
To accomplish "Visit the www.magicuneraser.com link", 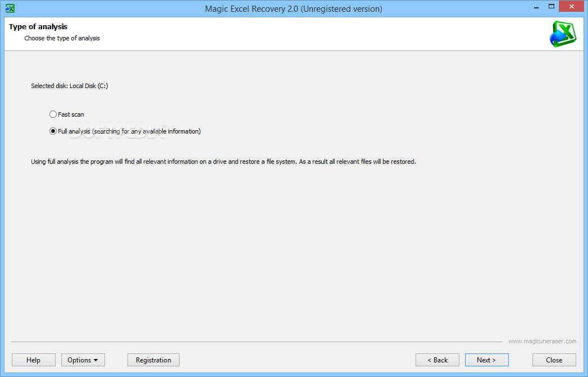I will (543, 341).
